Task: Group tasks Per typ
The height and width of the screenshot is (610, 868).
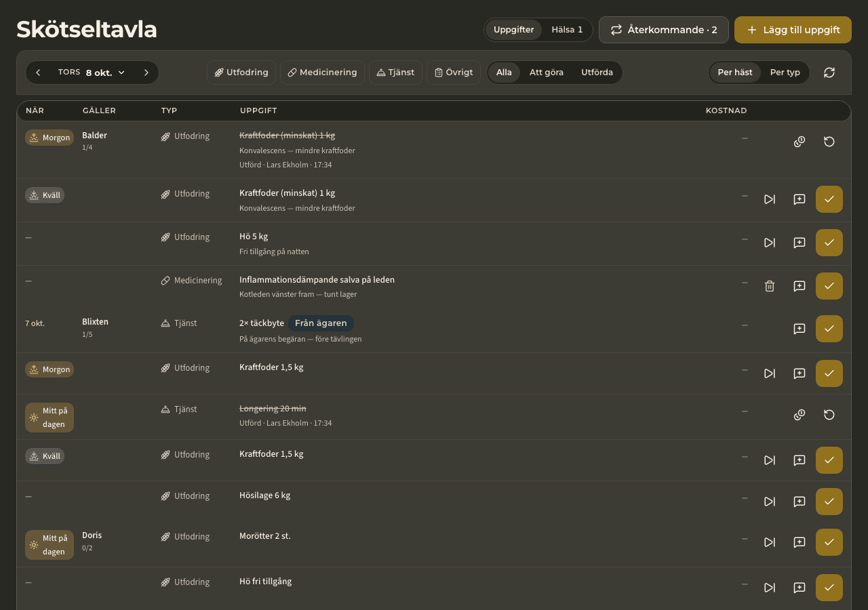Action: point(785,73)
